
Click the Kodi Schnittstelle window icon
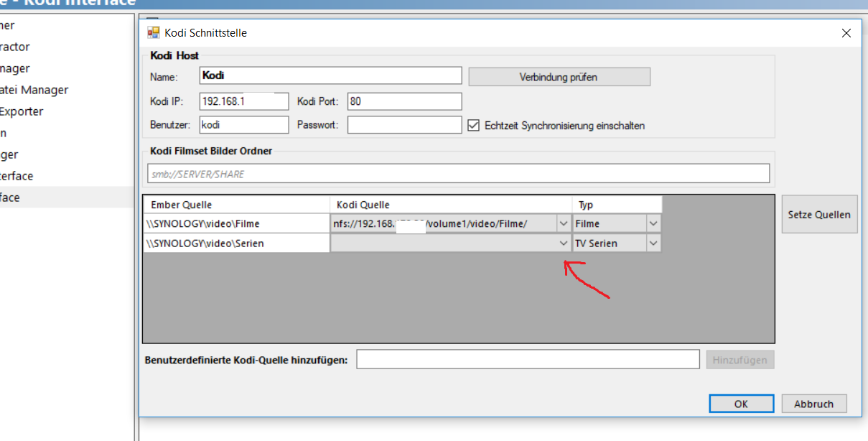click(x=153, y=32)
